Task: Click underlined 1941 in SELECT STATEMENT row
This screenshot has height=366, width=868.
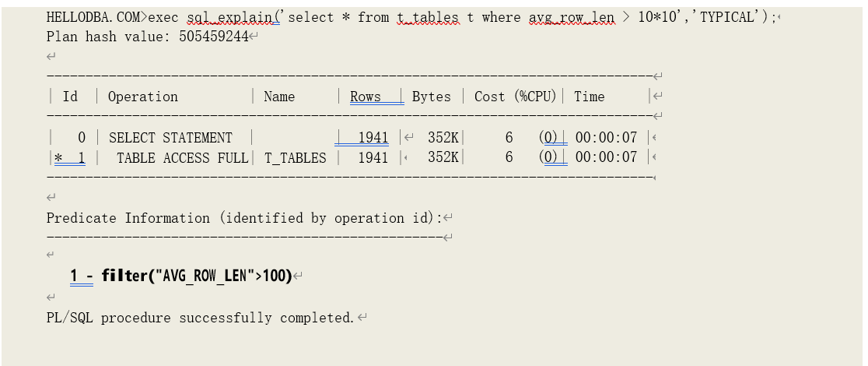Action: click(373, 138)
